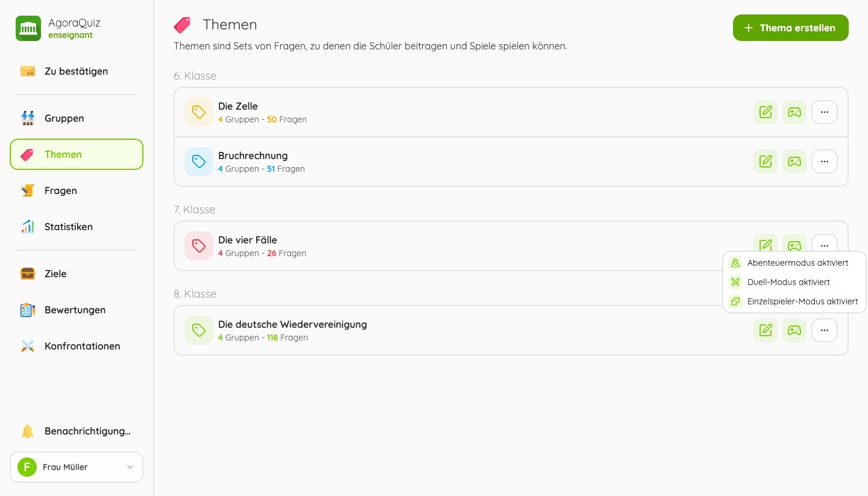Open game modes for Die deutsche Wiedervereinigung
The width and height of the screenshot is (868, 496).
coord(794,330)
